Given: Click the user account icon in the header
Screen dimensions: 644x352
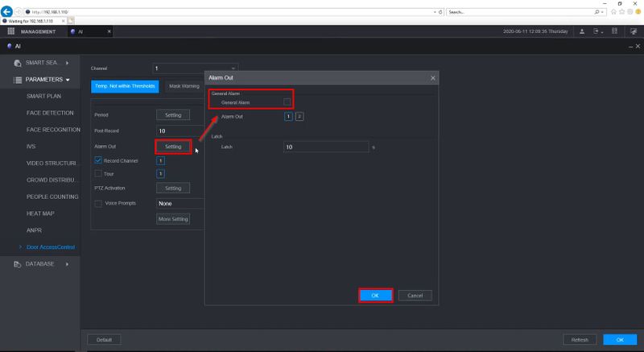Looking at the screenshot, I should pos(582,31).
